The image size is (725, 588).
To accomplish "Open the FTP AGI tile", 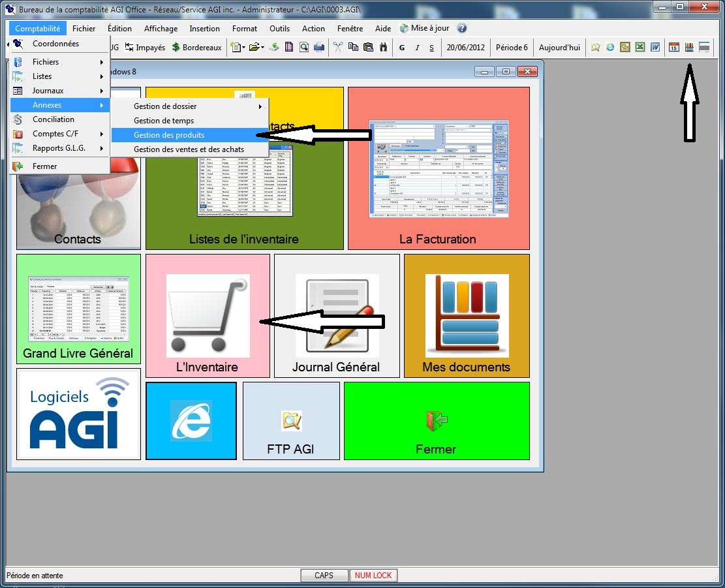I will click(291, 421).
